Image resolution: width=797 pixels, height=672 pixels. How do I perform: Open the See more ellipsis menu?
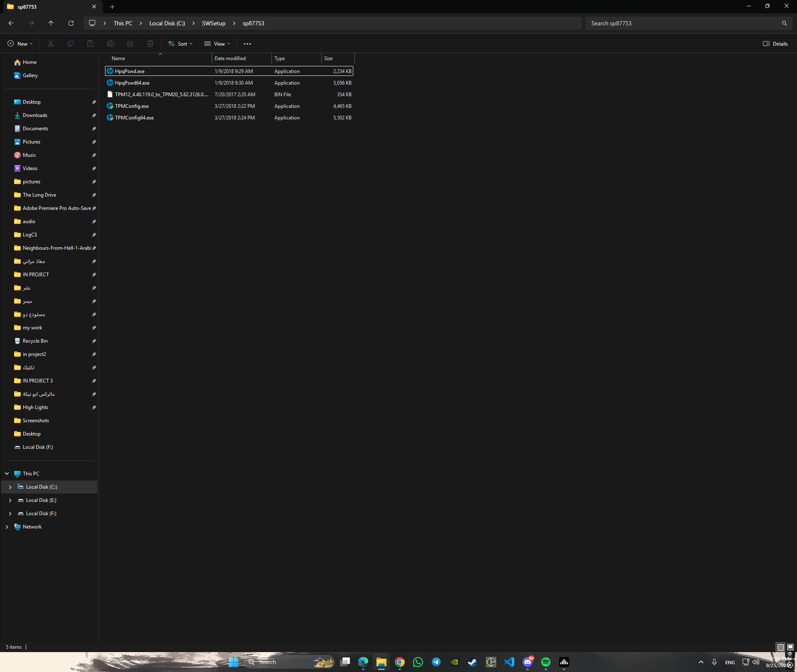tap(247, 44)
